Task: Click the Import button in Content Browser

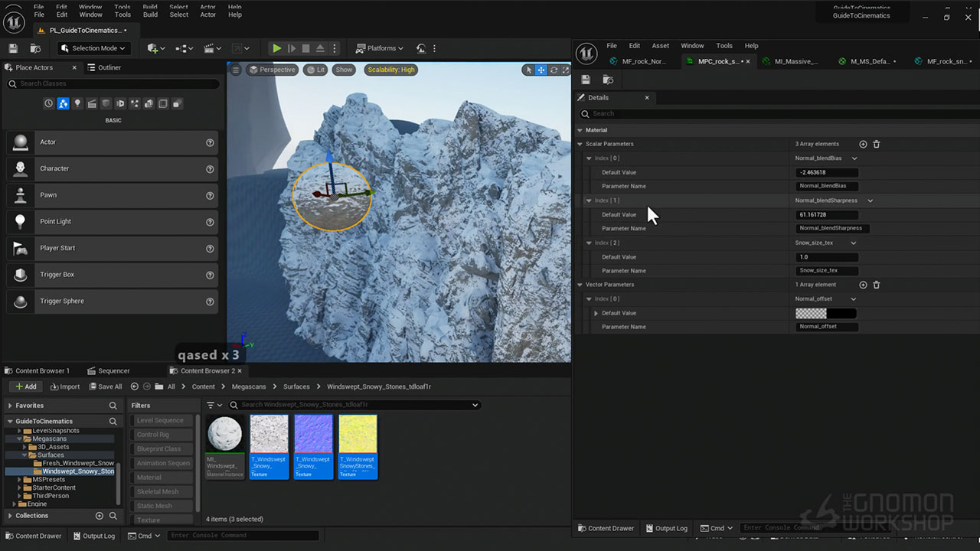Action: click(64, 386)
